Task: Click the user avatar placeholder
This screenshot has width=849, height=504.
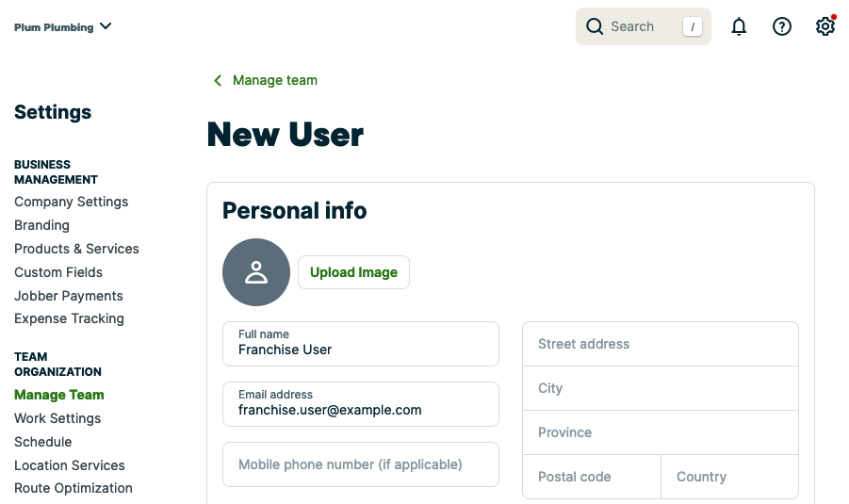Action: tap(256, 272)
